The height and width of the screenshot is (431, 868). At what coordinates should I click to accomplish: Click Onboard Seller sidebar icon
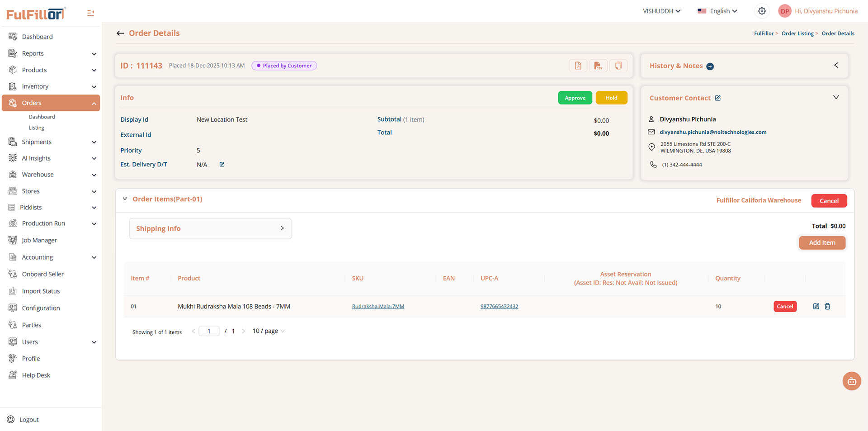[x=13, y=274]
